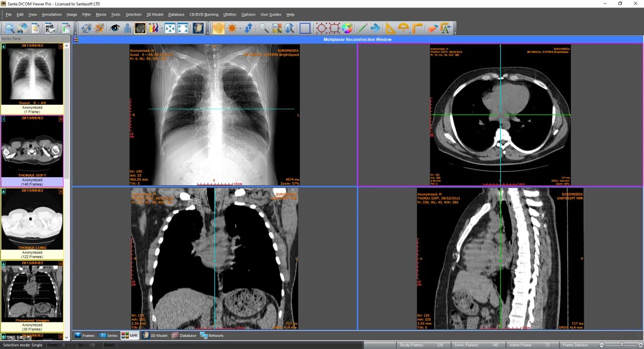Click the first blue fit-to-window icon
The image size is (644, 349).
170,28
